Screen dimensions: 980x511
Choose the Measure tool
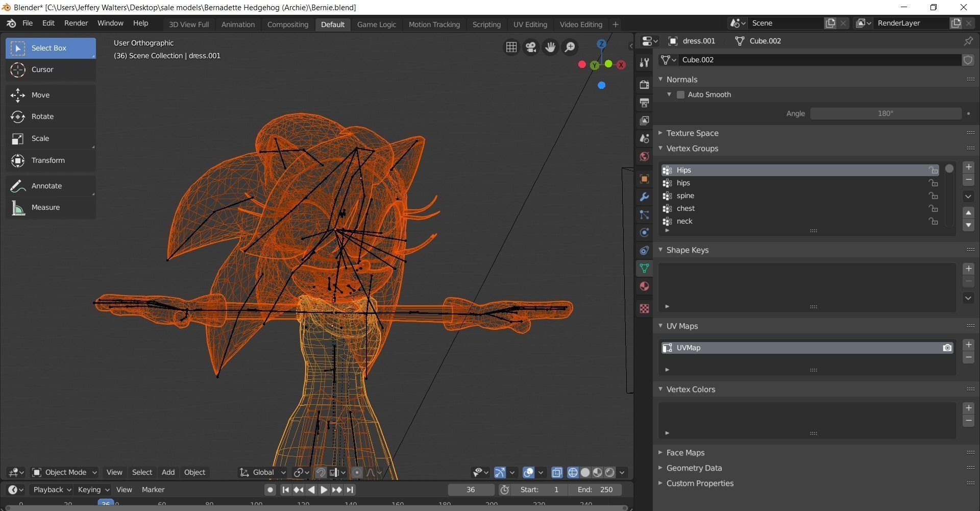click(51, 207)
